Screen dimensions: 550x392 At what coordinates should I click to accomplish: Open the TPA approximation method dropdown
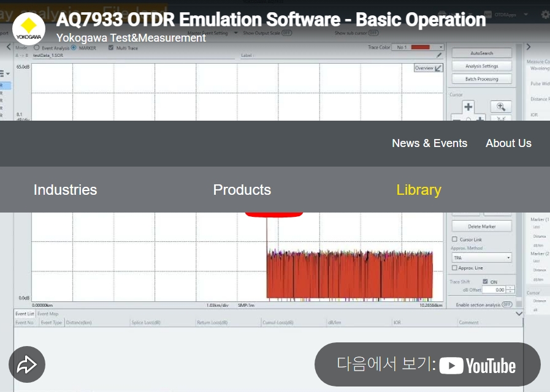481,258
